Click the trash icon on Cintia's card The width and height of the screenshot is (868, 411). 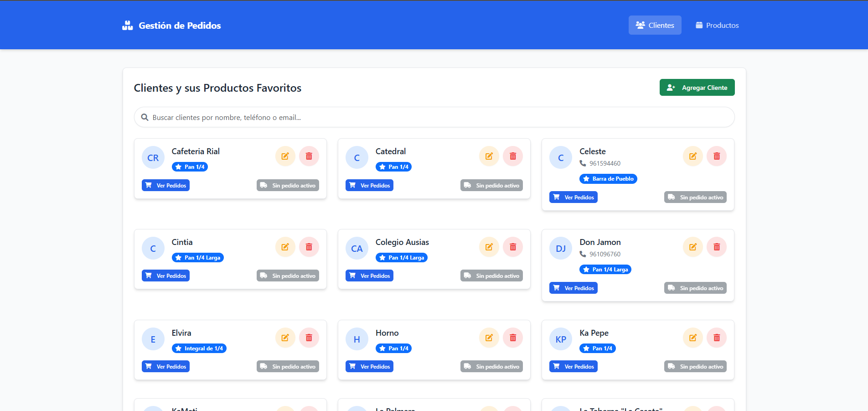coord(309,247)
